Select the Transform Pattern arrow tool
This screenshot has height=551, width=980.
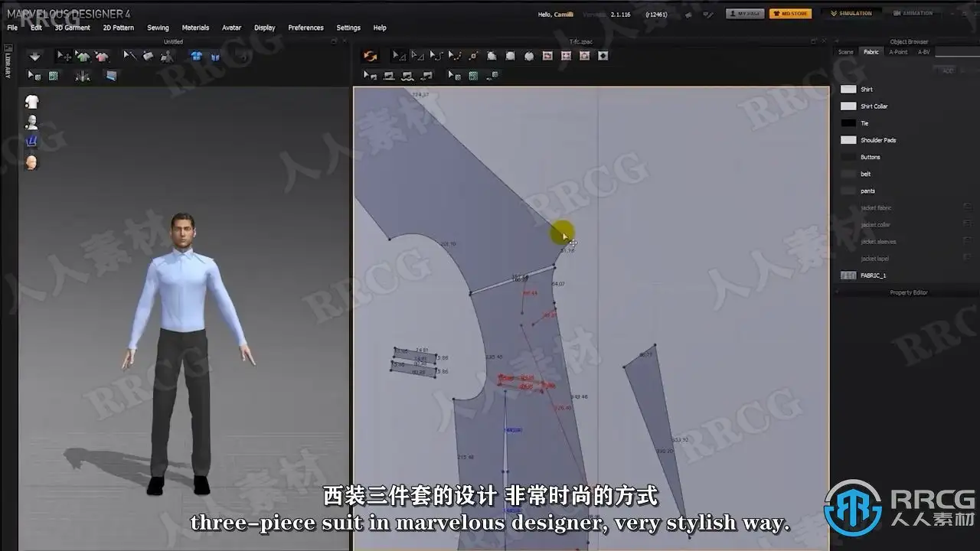(399, 56)
